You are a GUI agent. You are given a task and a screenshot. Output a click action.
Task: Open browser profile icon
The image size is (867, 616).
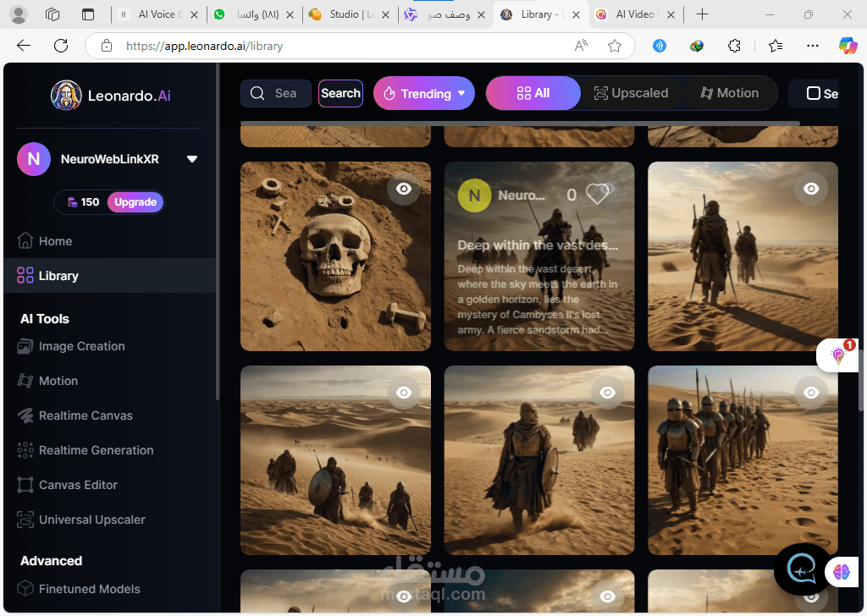click(x=19, y=14)
